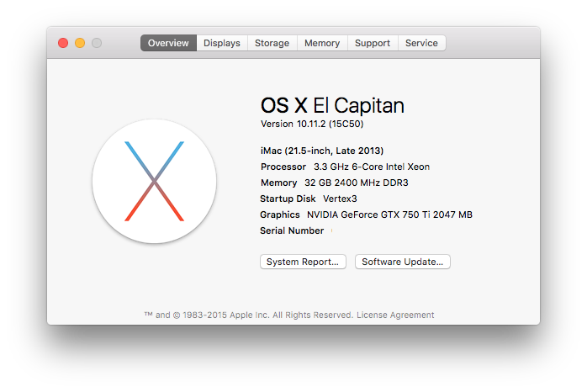Image resolution: width=587 pixels, height=392 pixels.
Task: Go to the Memory tab
Action: 322,43
